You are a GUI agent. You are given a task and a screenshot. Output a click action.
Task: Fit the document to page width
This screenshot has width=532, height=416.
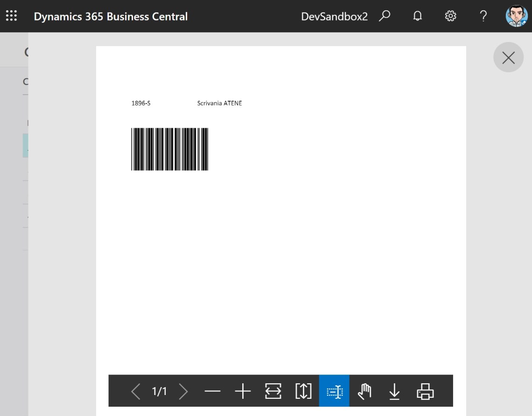point(273,391)
